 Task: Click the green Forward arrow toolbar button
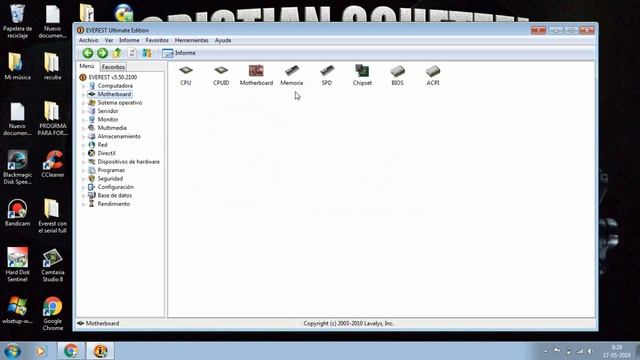(102, 53)
